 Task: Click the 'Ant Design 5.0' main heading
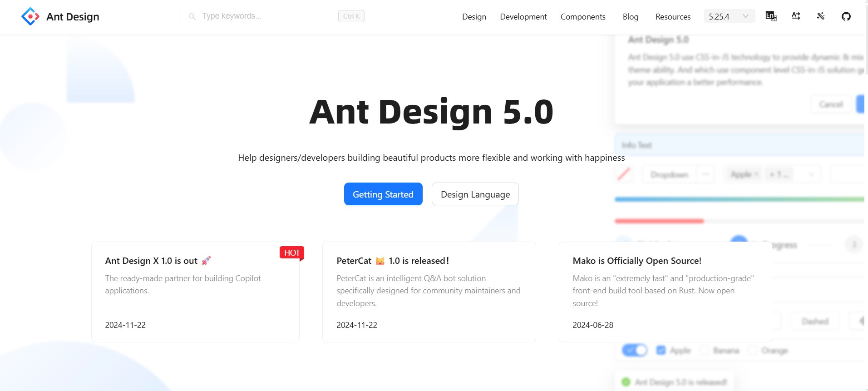pyautogui.click(x=431, y=112)
